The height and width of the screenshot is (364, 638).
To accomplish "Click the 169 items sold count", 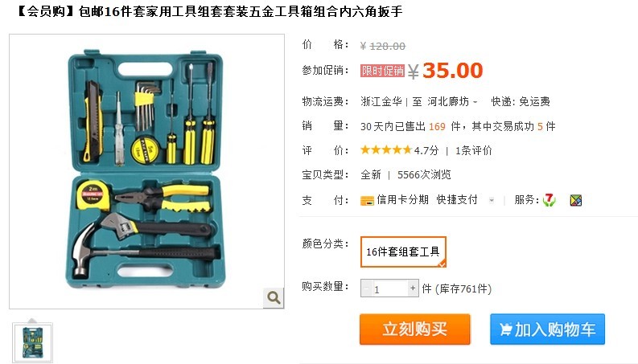I will [437, 127].
